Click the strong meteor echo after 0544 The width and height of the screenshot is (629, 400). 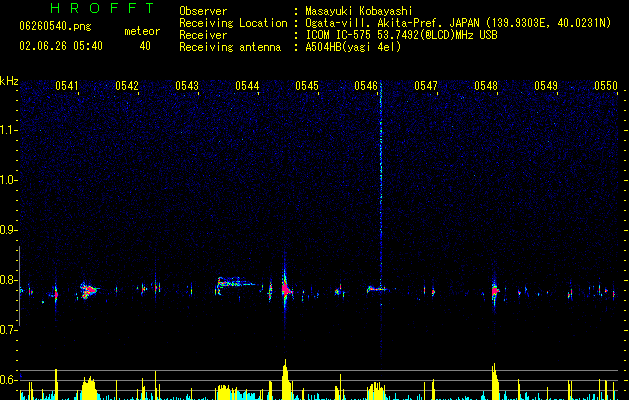[x=286, y=288]
